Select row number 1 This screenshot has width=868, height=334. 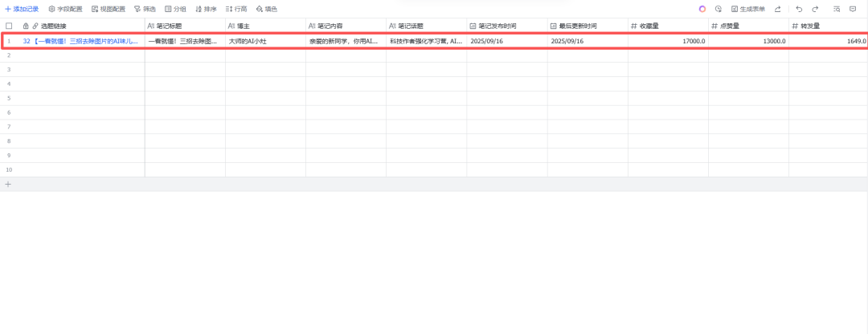9,41
